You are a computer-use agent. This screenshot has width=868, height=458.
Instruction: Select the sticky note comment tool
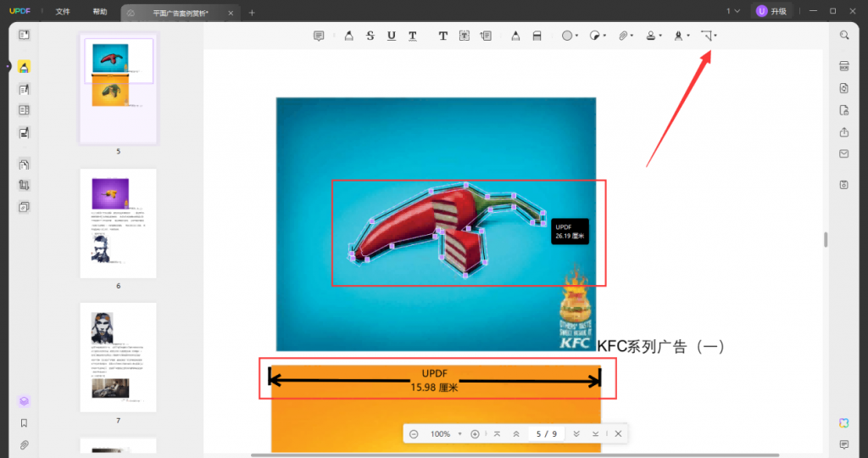pyautogui.click(x=319, y=36)
